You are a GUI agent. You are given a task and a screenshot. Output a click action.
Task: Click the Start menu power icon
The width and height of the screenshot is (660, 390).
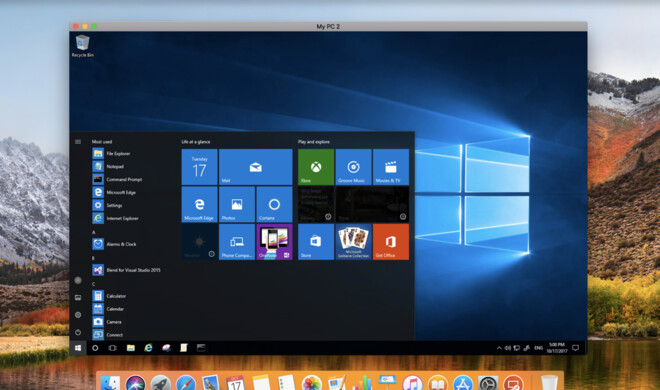pos(78,332)
